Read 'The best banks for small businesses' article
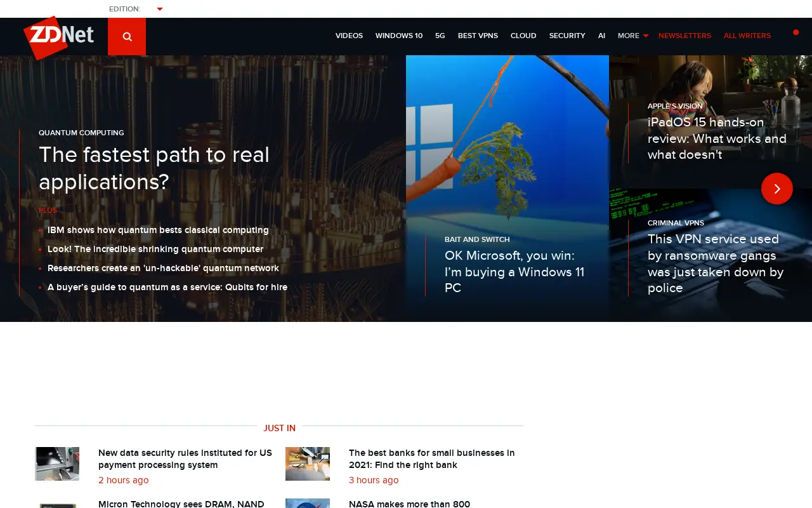The height and width of the screenshot is (508, 812). coord(432,459)
